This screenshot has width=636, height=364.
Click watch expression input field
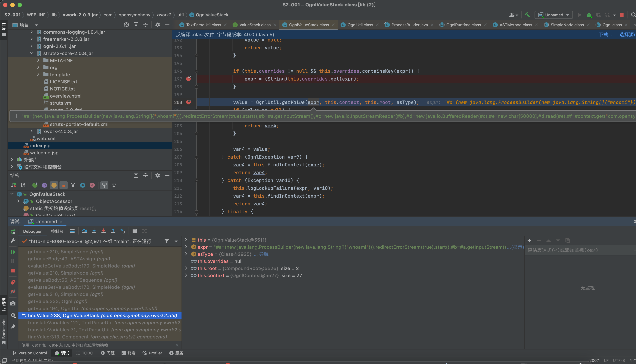(580, 250)
